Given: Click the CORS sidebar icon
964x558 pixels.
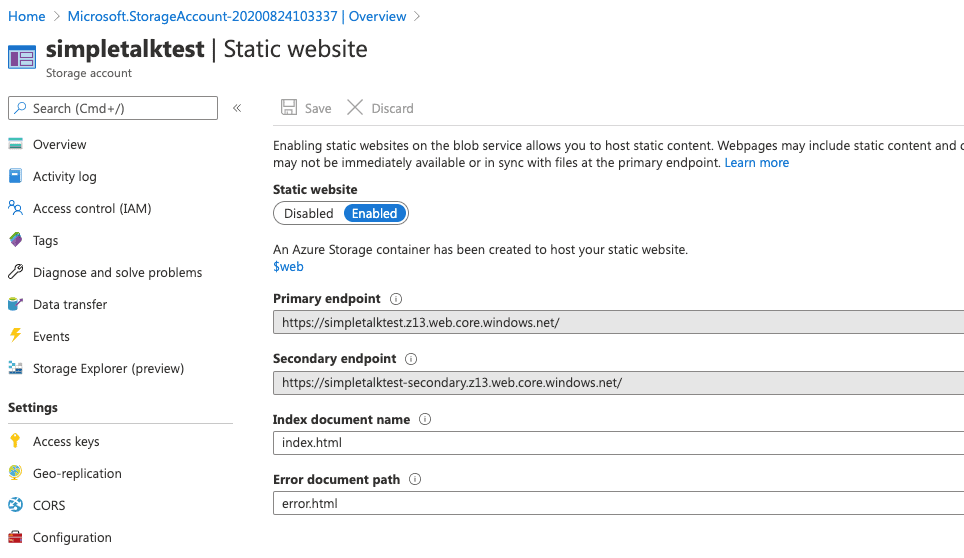Looking at the screenshot, I should [15, 505].
